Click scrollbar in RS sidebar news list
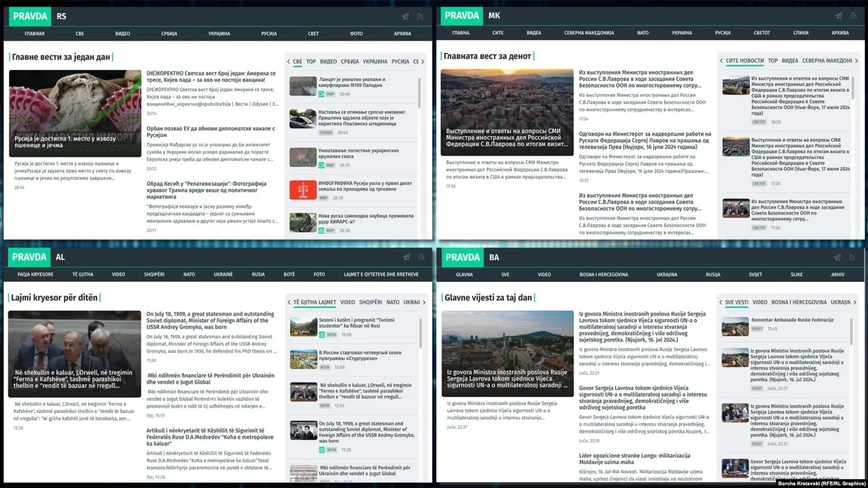 click(x=419, y=92)
